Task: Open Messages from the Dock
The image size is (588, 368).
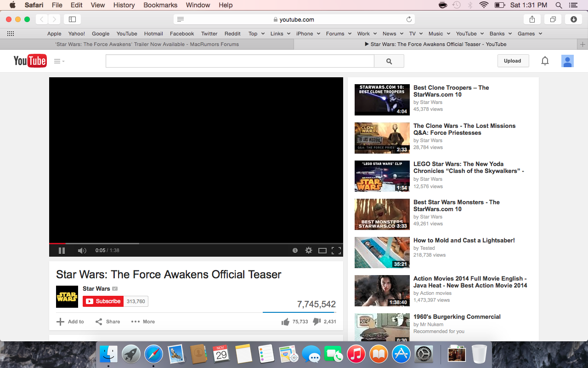Action: pyautogui.click(x=311, y=354)
